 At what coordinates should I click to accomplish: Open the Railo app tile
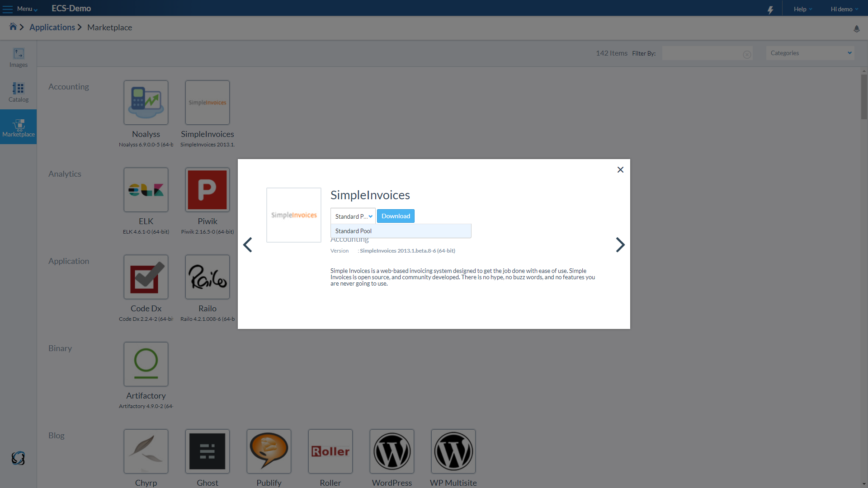coord(208,277)
